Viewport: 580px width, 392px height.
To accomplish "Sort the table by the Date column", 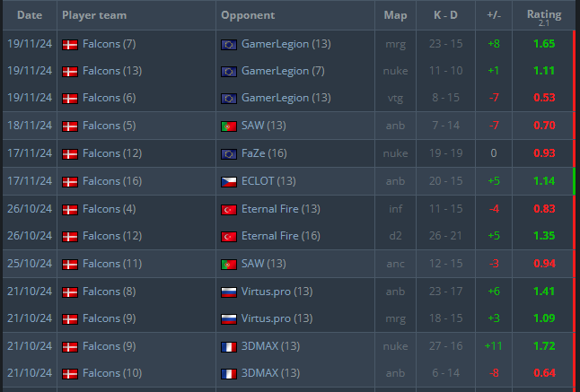I will pos(30,15).
